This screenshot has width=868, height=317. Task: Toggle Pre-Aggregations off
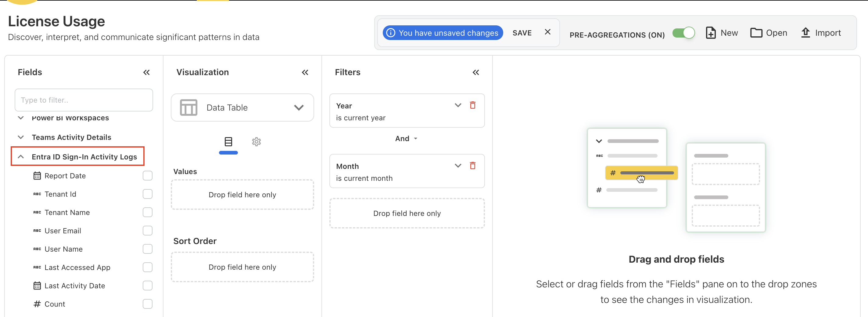pos(684,33)
